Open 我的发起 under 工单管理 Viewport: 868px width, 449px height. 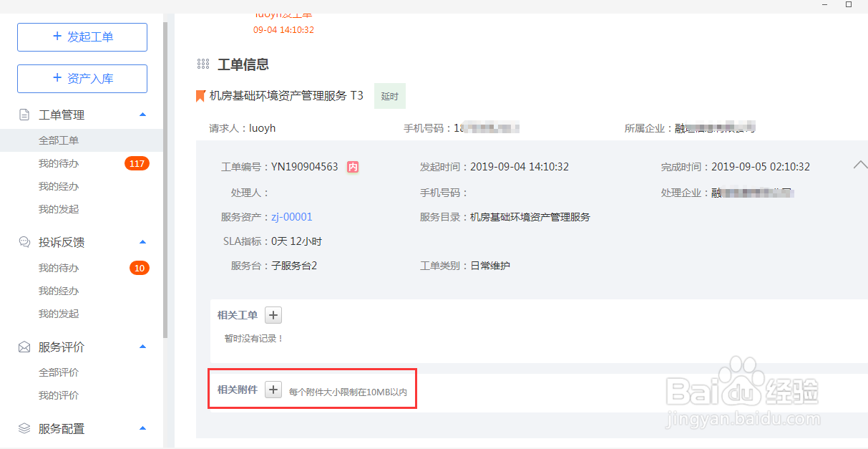(56, 209)
